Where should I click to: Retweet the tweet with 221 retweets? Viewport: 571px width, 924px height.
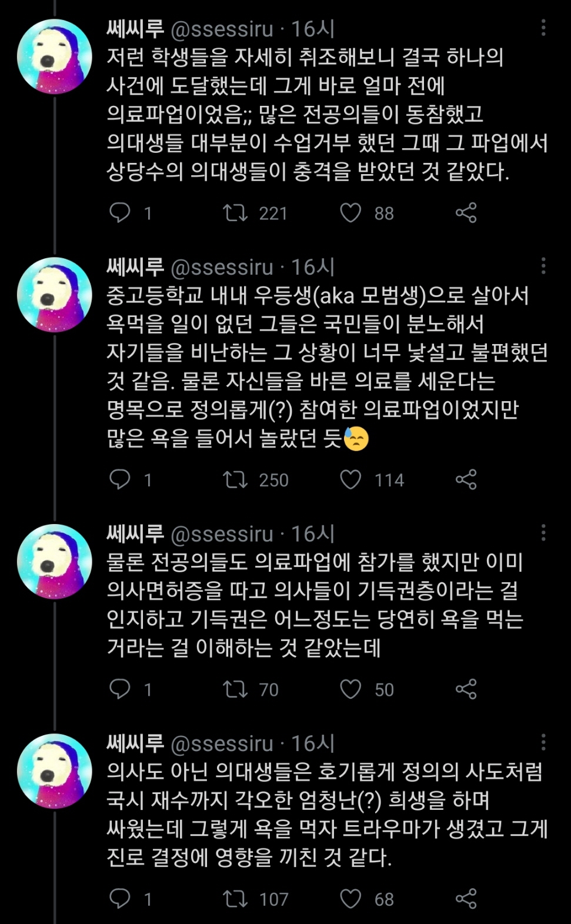click(x=235, y=212)
